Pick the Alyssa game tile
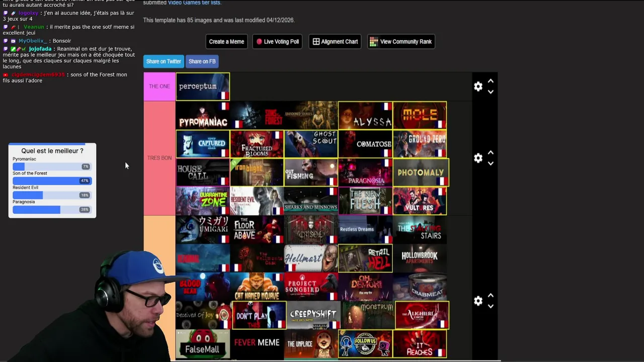The height and width of the screenshot is (362, 644). pyautogui.click(x=365, y=115)
